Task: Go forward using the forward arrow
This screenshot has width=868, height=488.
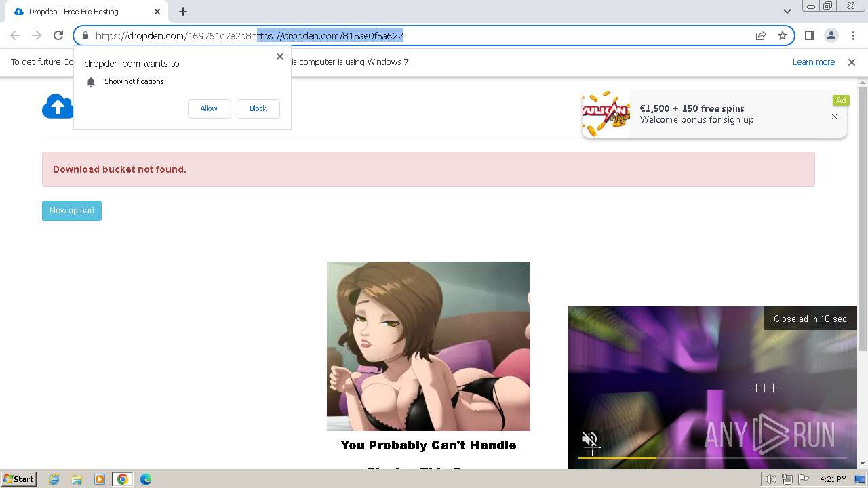Action: click(x=37, y=35)
